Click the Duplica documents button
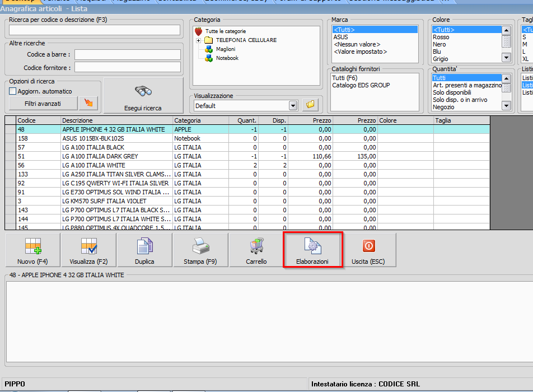 (145, 250)
